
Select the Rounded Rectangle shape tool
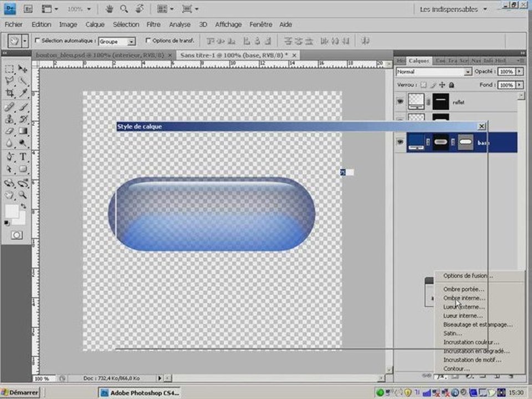point(23,169)
